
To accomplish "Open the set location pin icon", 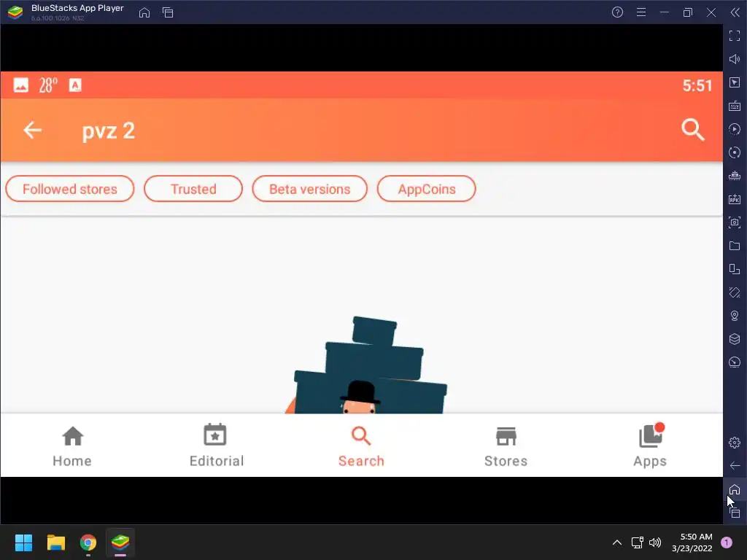I will [x=735, y=316].
